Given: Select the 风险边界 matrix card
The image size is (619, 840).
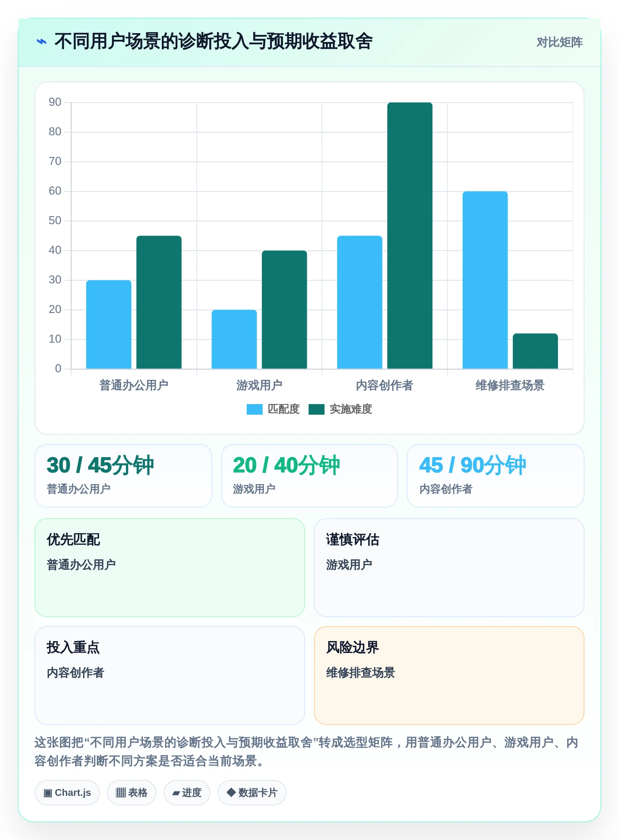Looking at the screenshot, I should click(x=449, y=676).
